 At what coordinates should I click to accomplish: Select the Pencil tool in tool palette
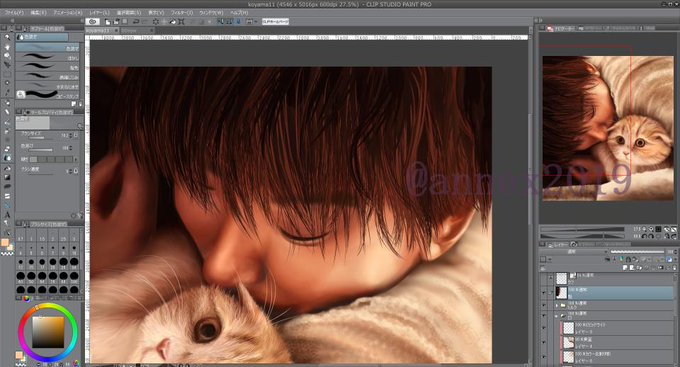coord(7,111)
